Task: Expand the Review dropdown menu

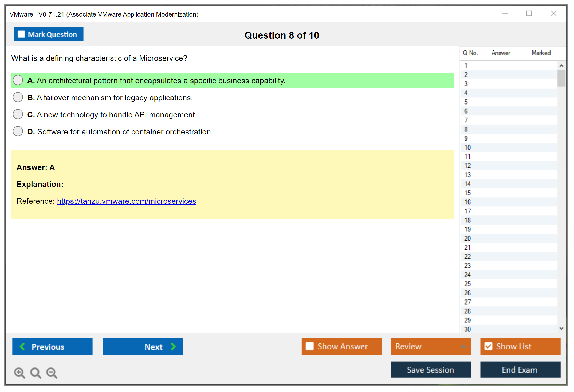Action: (463, 346)
